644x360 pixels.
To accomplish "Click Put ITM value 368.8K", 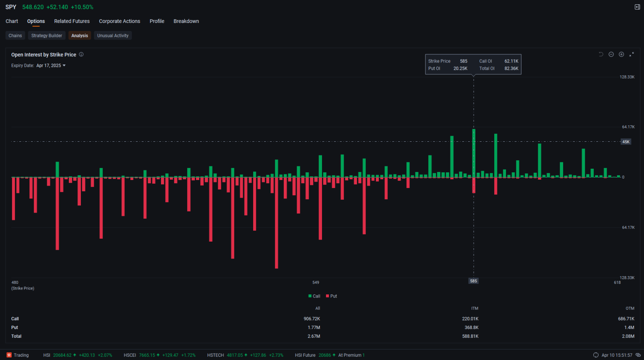I will point(471,328).
